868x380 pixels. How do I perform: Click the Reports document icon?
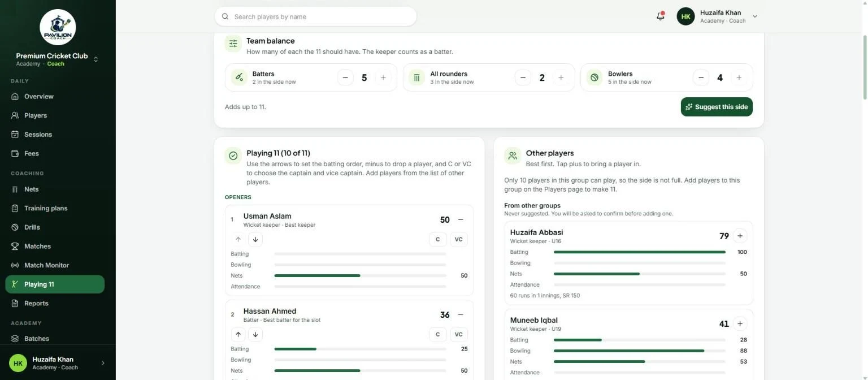[x=15, y=303]
